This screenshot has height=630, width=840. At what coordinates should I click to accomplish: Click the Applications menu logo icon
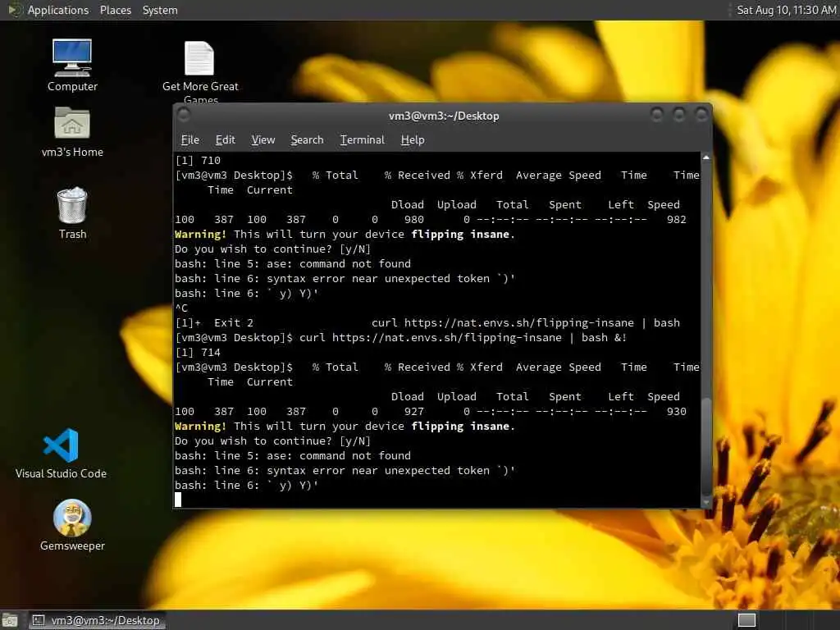coord(14,10)
